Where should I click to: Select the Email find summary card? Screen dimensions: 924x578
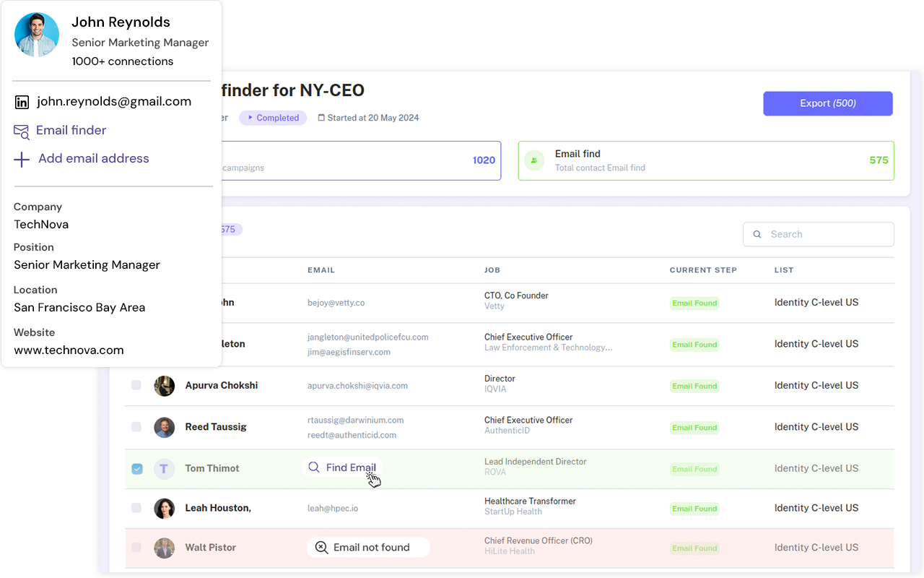click(x=705, y=160)
